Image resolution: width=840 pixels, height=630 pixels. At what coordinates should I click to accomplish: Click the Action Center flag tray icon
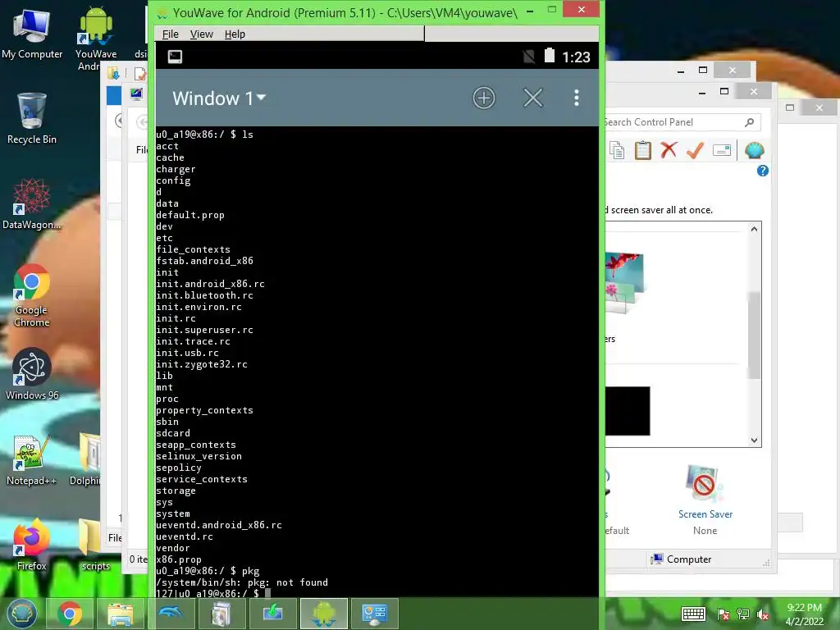tap(724, 614)
